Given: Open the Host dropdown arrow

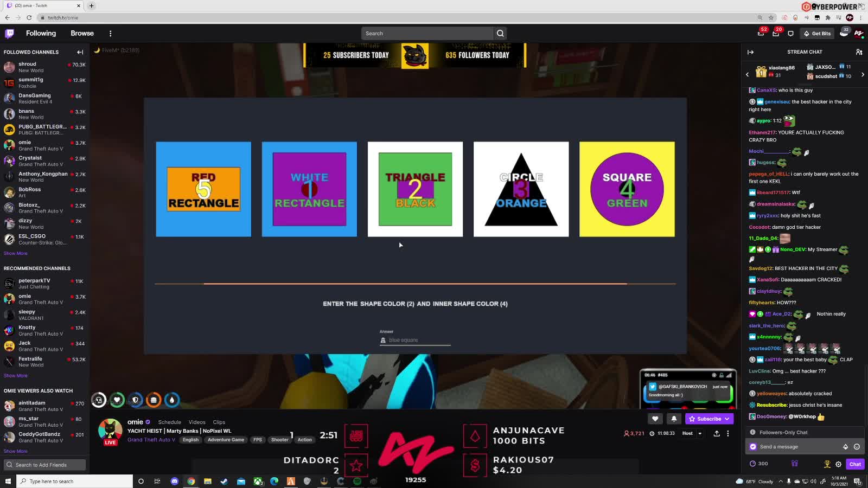Looking at the screenshot, I should coord(700,434).
